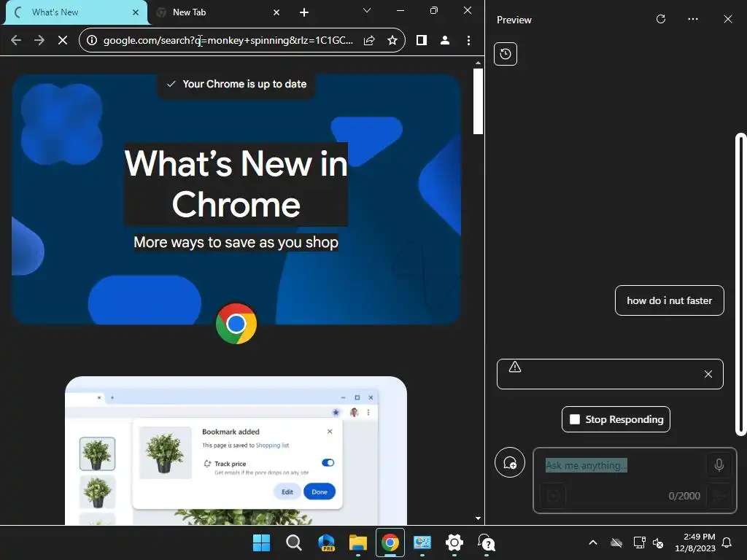Screen dimensions: 747x560
Task: Select the first plant thumbnail
Action: click(x=97, y=454)
